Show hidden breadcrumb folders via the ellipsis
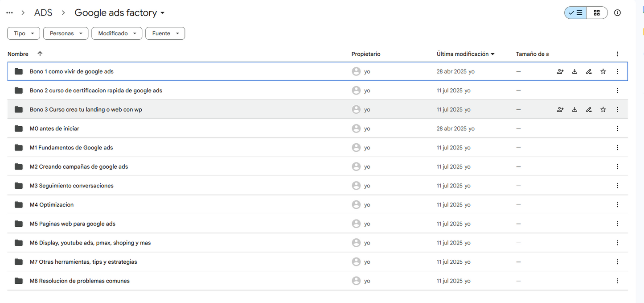The image size is (644, 303). click(9, 13)
